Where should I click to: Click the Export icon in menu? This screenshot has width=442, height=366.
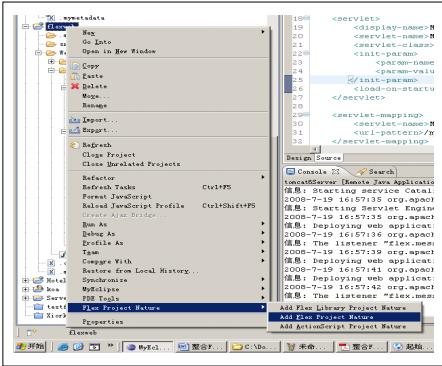[75, 130]
